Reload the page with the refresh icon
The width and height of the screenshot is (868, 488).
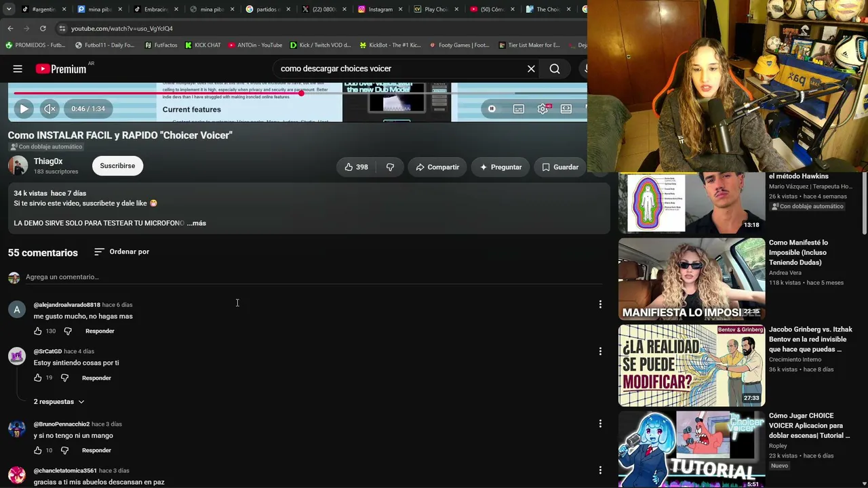(43, 28)
